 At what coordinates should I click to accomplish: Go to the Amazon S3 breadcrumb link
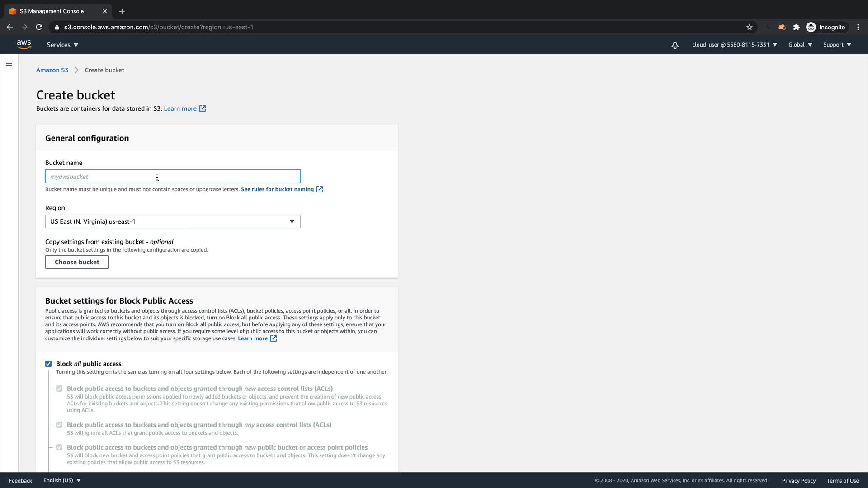tap(52, 70)
